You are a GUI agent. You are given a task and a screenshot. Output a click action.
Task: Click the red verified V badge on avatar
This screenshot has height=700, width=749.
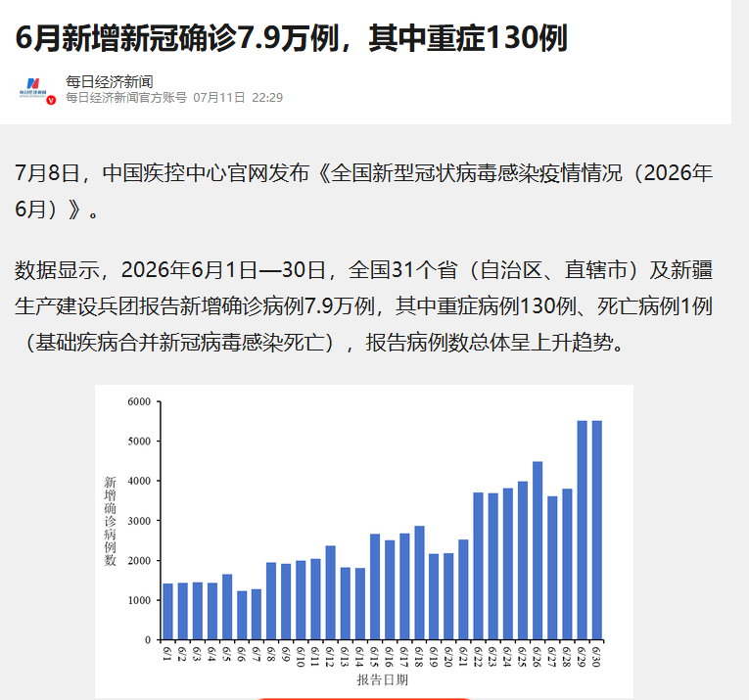[51, 100]
